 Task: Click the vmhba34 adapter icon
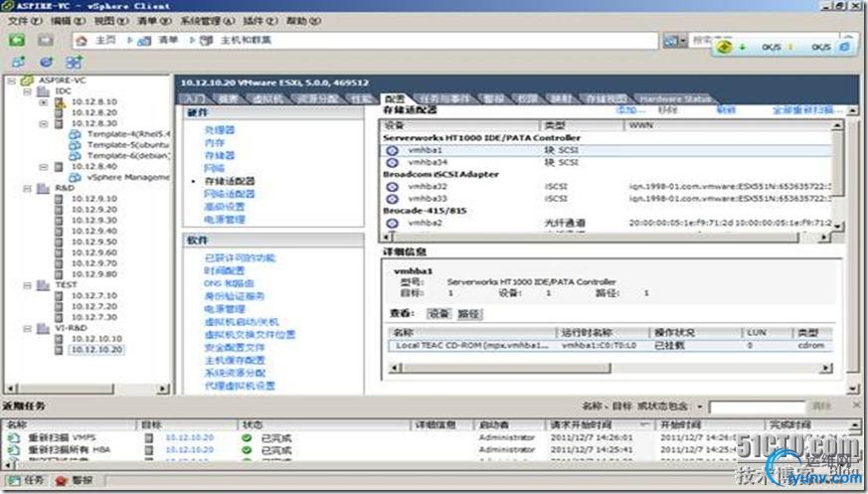tap(393, 163)
